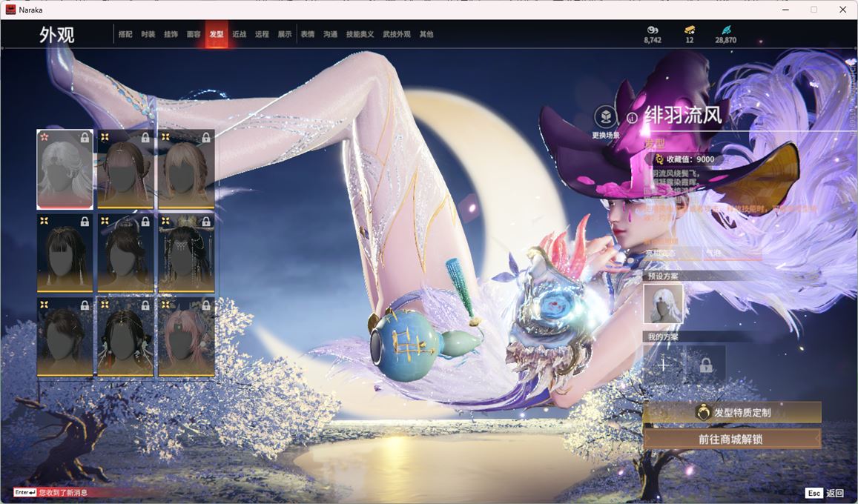The height and width of the screenshot is (504, 858).
Task: Click the gold bar currency icon
Action: (x=690, y=30)
